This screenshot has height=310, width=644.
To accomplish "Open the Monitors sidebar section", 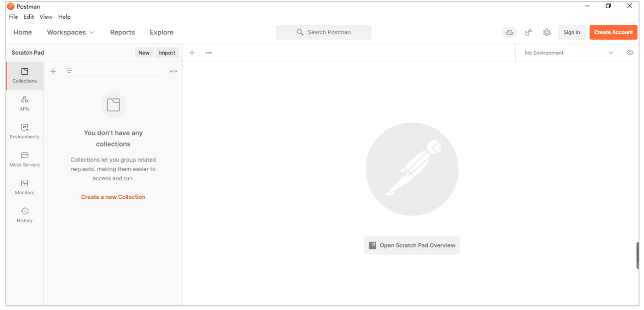I will click(25, 187).
